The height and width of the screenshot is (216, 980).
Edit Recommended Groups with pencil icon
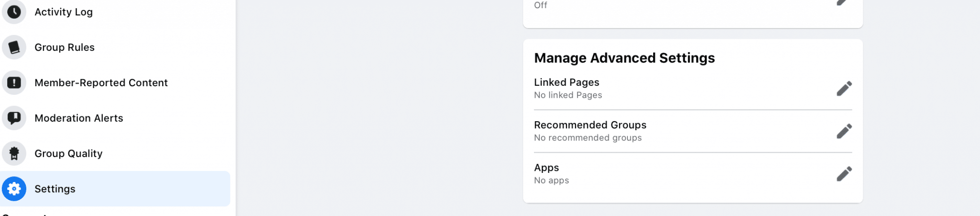[844, 131]
